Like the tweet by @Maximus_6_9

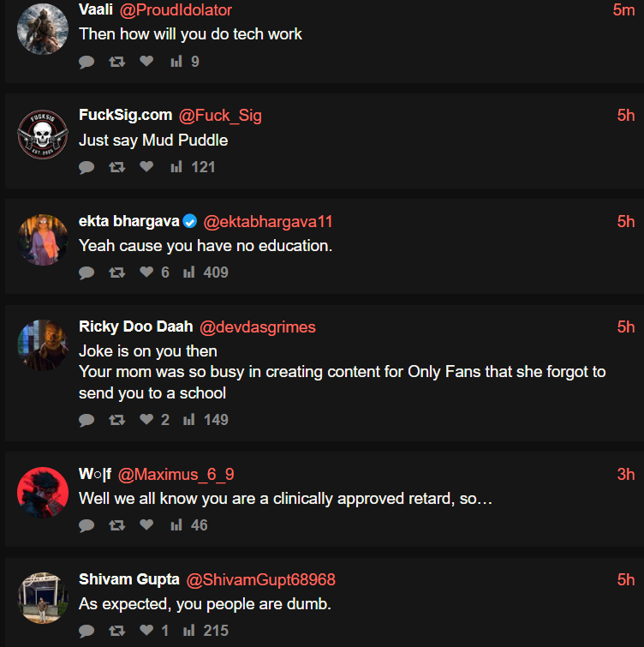click(146, 524)
